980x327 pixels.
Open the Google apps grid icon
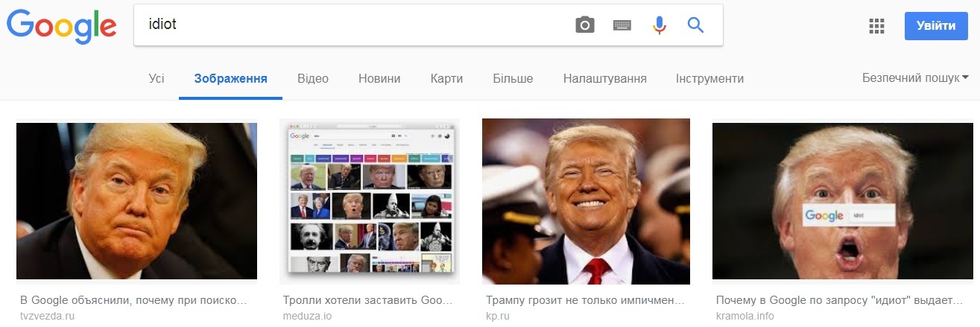pos(877,26)
